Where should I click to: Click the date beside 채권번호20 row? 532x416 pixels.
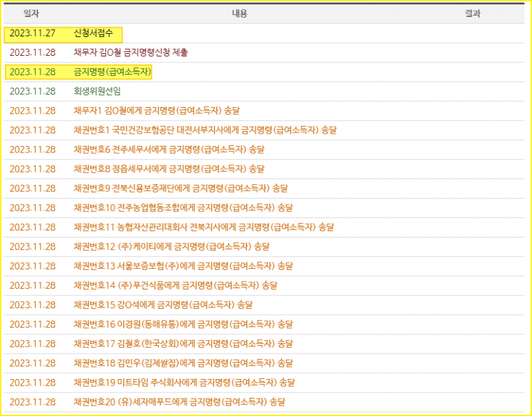pos(32,402)
